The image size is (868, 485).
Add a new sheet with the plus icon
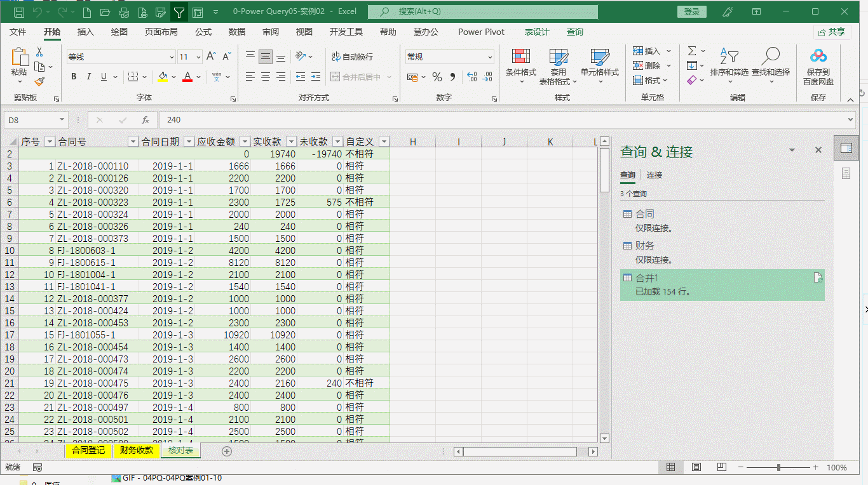click(227, 451)
